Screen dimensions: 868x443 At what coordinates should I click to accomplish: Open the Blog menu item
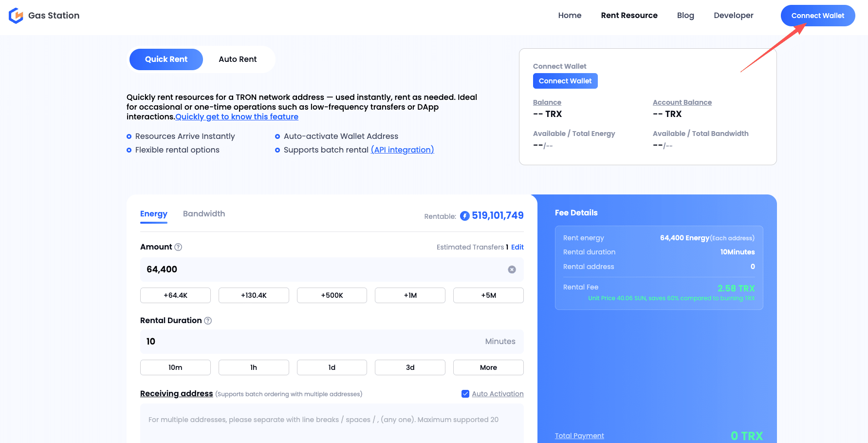(685, 16)
